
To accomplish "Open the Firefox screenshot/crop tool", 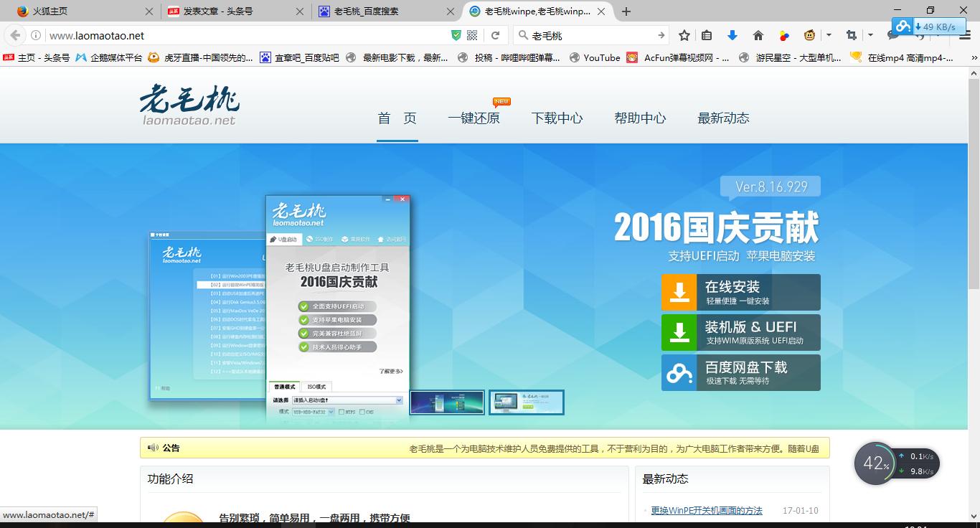I will tap(852, 34).
